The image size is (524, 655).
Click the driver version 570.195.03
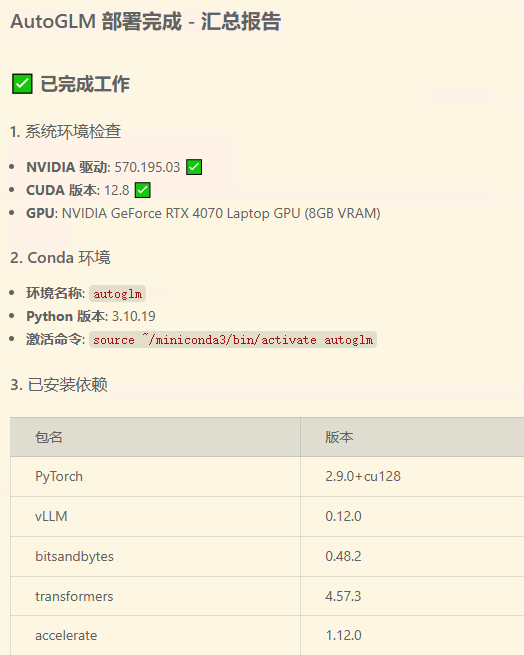tap(147, 167)
